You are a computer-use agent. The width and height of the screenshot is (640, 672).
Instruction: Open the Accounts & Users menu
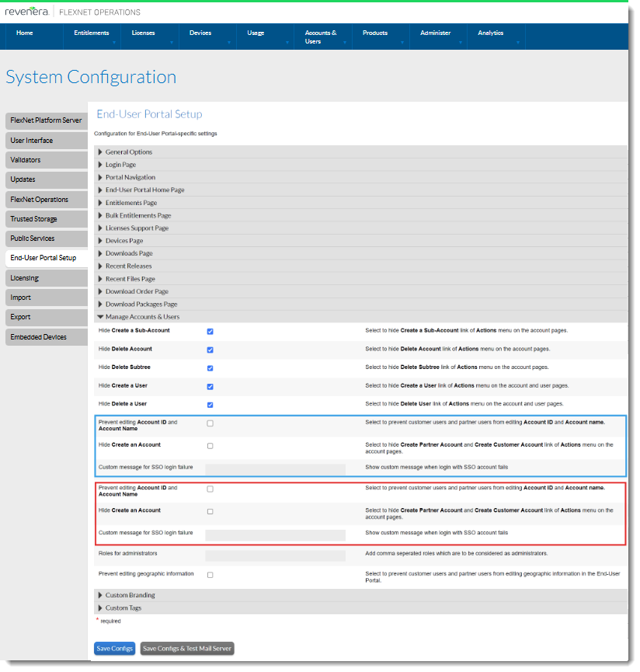pos(320,37)
